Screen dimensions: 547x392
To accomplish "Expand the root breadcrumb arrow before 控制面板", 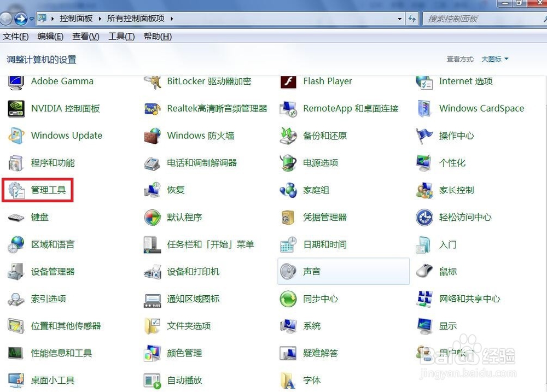I will click(x=53, y=19).
